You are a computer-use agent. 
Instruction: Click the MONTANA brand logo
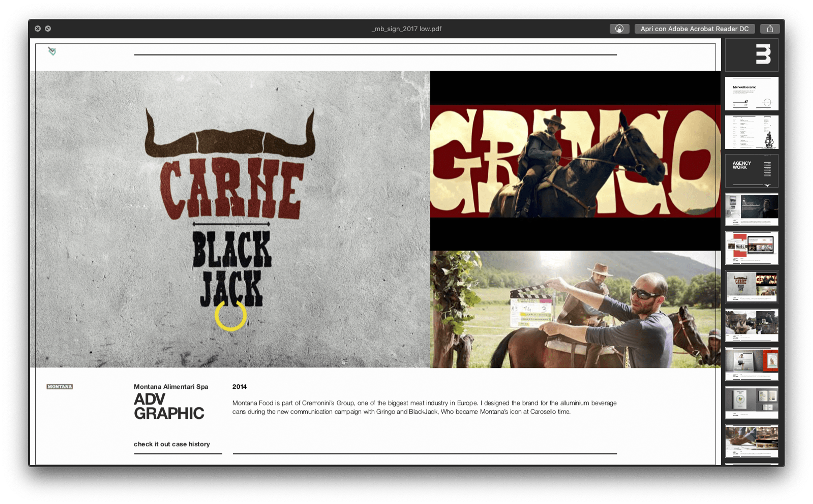click(60, 387)
